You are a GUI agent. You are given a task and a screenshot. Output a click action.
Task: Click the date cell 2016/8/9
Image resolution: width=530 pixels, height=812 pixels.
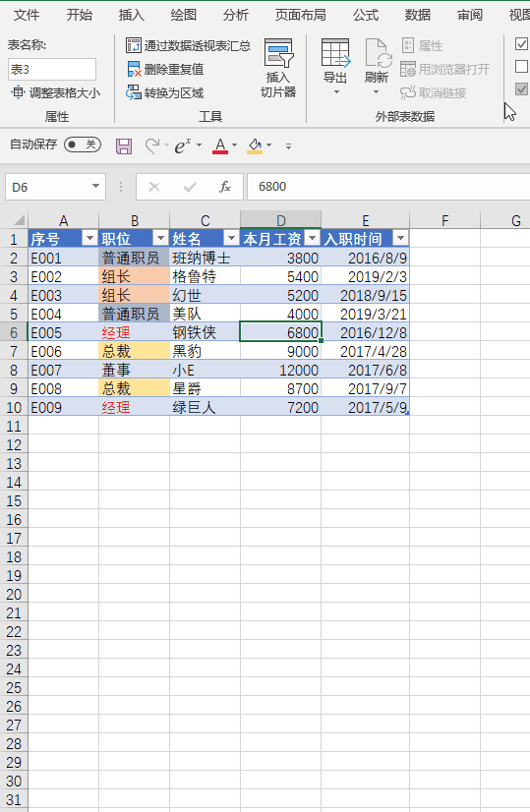click(365, 258)
